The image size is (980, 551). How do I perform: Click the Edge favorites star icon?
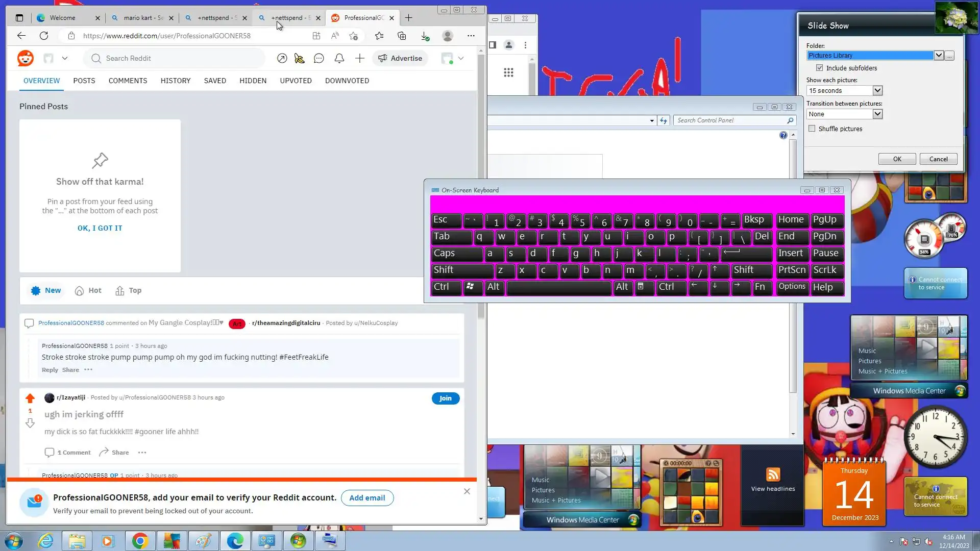[x=379, y=36]
